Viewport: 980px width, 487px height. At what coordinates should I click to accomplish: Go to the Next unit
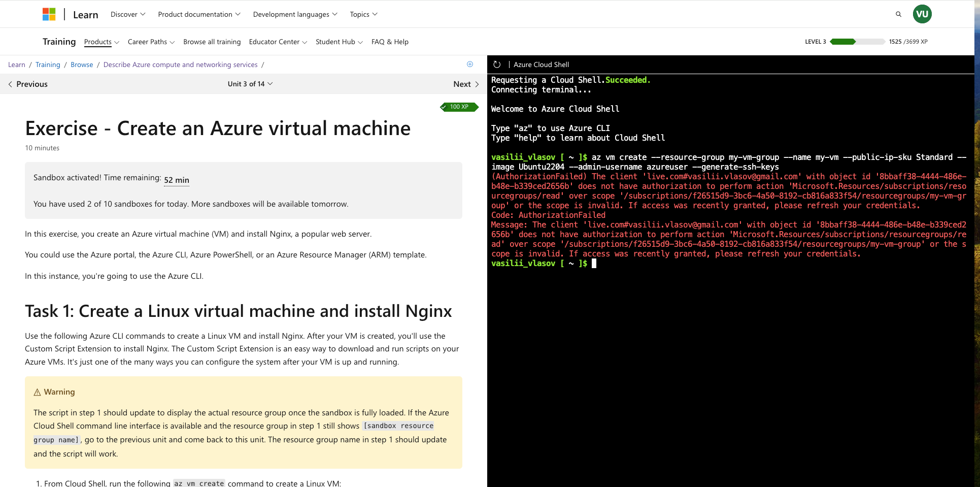pos(466,84)
